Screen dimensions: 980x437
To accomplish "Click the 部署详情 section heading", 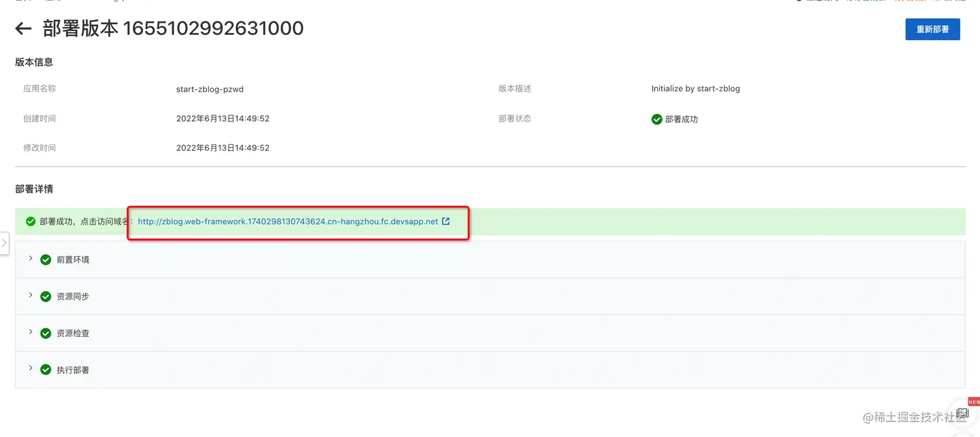I will coord(34,189).
